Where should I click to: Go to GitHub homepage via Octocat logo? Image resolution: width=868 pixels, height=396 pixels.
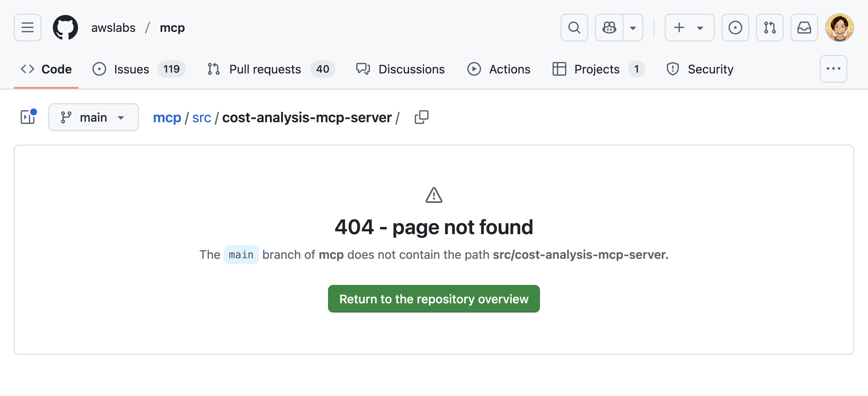pyautogui.click(x=65, y=28)
